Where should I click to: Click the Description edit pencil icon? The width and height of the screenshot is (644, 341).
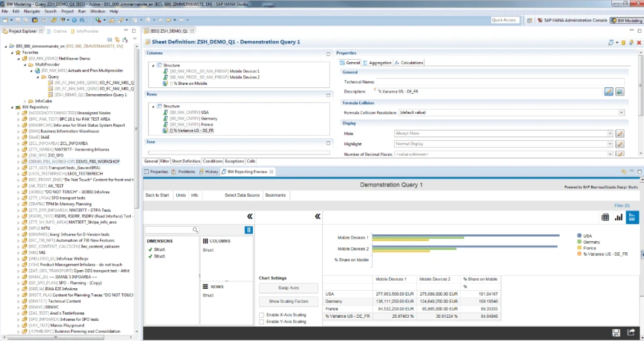(609, 92)
